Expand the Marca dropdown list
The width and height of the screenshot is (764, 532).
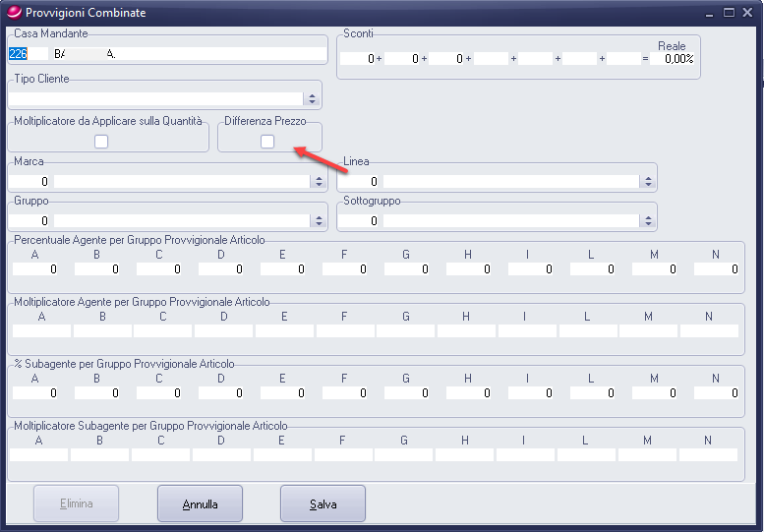tap(318, 182)
